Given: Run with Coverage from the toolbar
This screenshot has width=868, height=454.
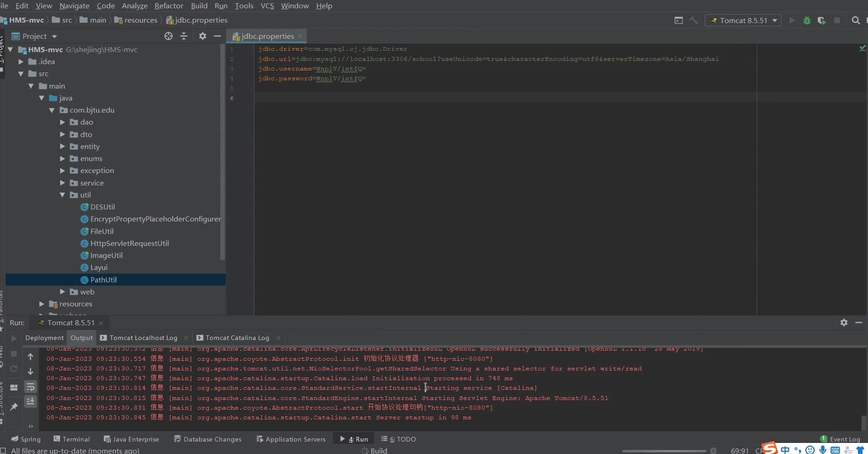Looking at the screenshot, I should click(822, 20).
